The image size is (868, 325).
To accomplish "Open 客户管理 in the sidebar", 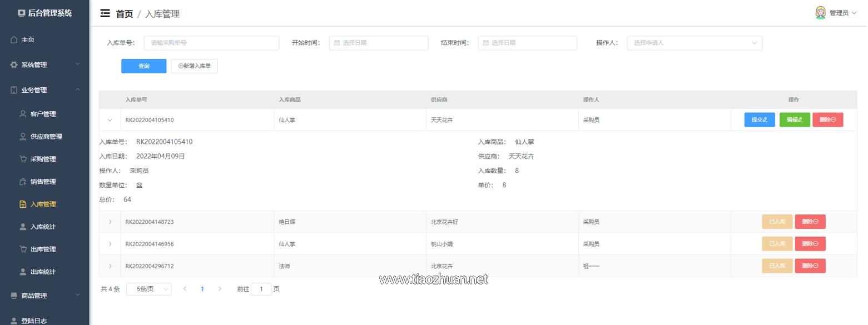I will click(44, 114).
